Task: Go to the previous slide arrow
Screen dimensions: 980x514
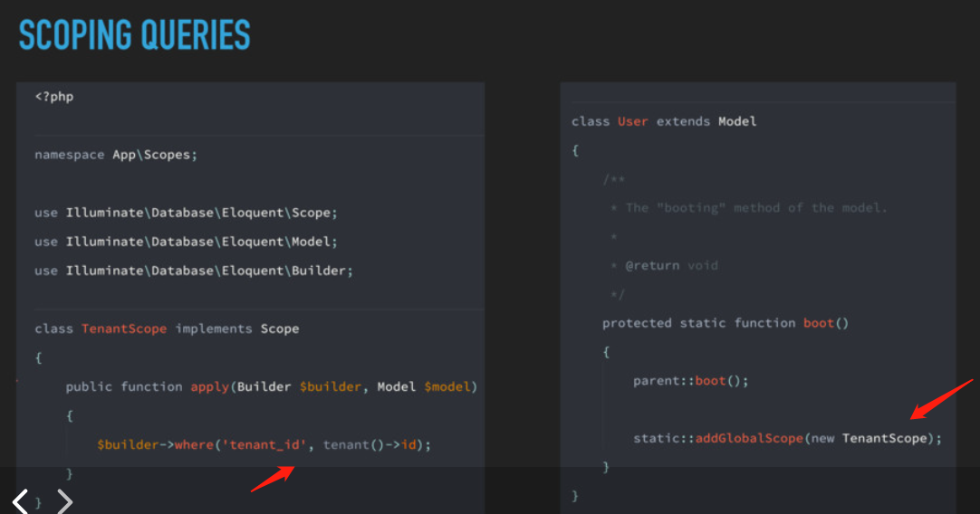Action: 21,501
